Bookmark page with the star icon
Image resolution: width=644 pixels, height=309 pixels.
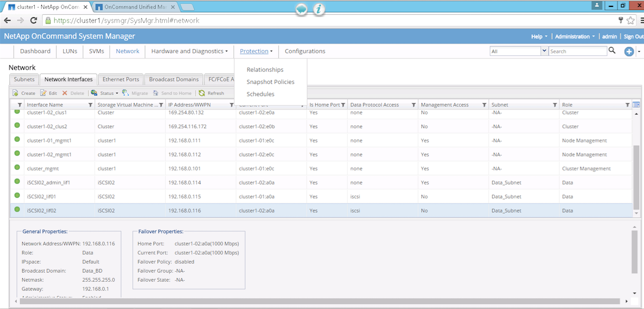(630, 21)
